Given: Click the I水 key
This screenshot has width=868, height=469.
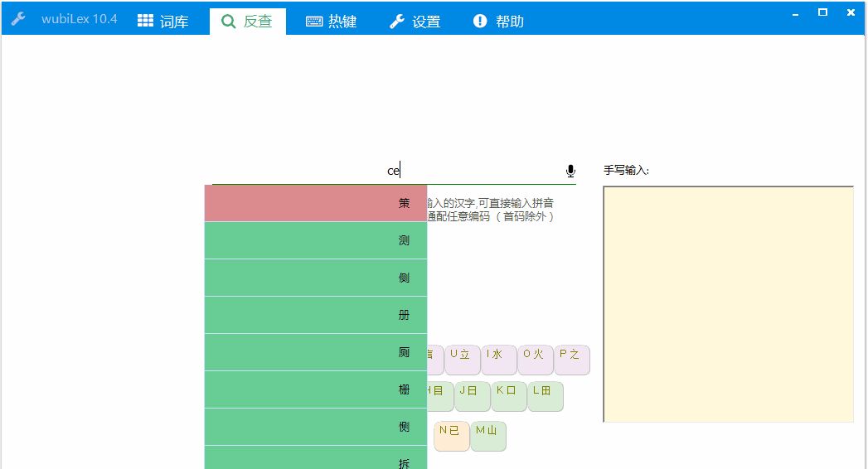Looking at the screenshot, I should (x=498, y=360).
